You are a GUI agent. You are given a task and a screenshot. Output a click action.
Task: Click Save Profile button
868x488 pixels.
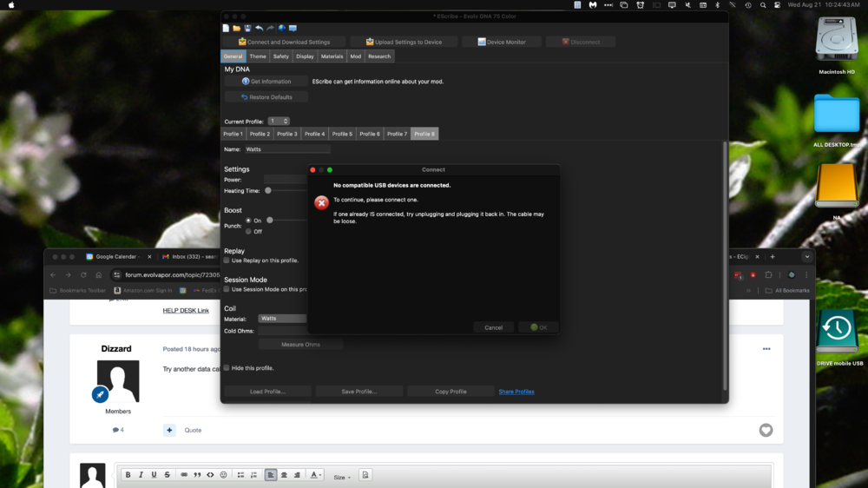[x=358, y=392]
